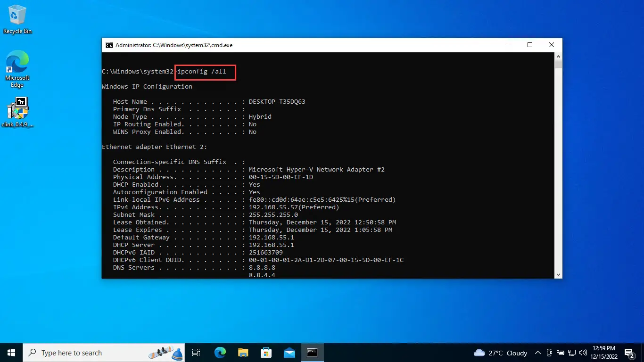Image resolution: width=644 pixels, height=362 pixels.
Task: Open the Mail app from the taskbar
Action: tap(289, 353)
